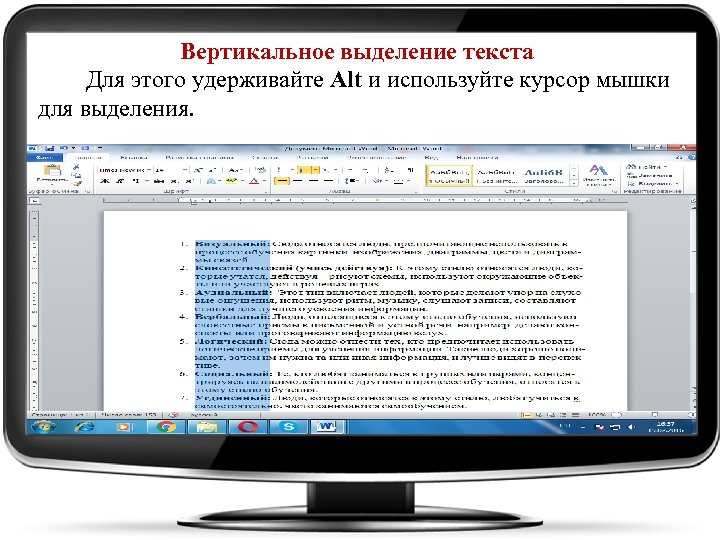
Task: Toggle Superscript formatting
Action: pos(188,181)
